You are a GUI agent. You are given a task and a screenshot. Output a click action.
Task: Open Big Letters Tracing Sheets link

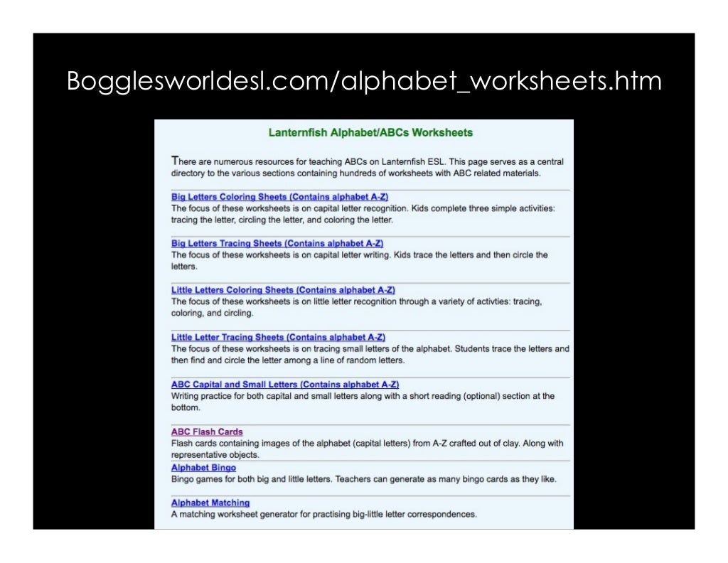point(277,243)
